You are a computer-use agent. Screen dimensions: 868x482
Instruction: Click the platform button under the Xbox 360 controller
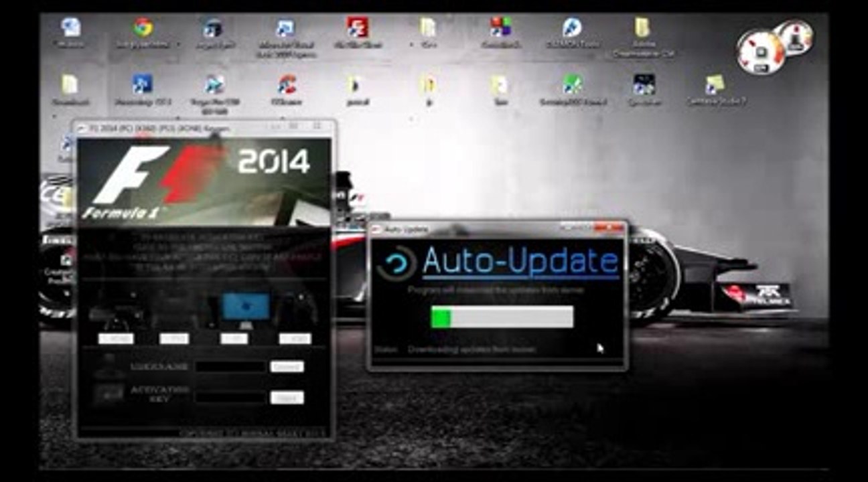(x=295, y=339)
